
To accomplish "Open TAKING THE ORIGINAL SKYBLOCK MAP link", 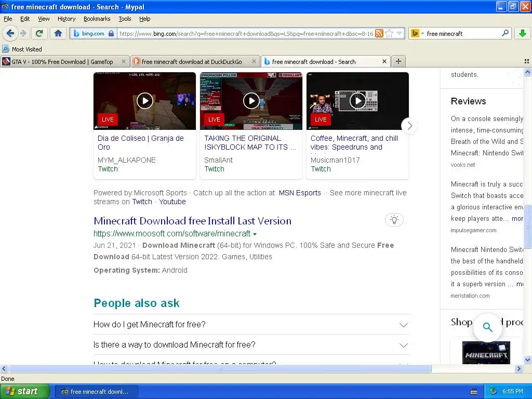I will pyautogui.click(x=250, y=142).
